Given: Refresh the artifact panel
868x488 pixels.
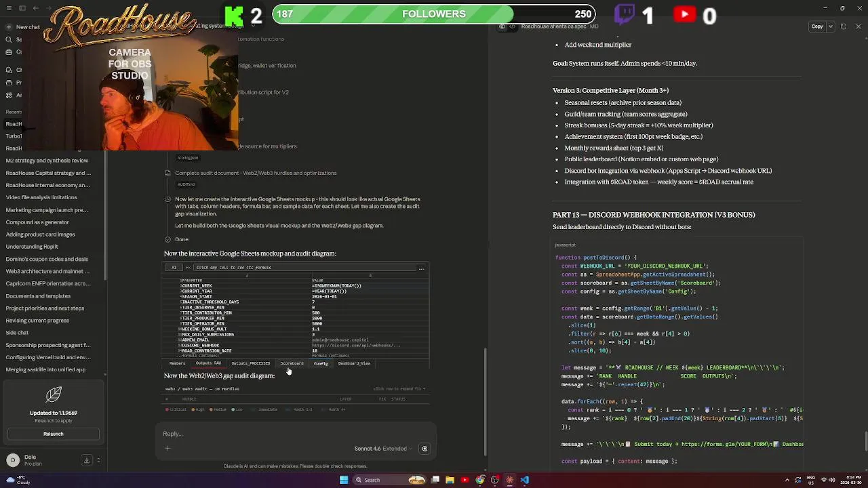Looking at the screenshot, I should click(x=844, y=26).
